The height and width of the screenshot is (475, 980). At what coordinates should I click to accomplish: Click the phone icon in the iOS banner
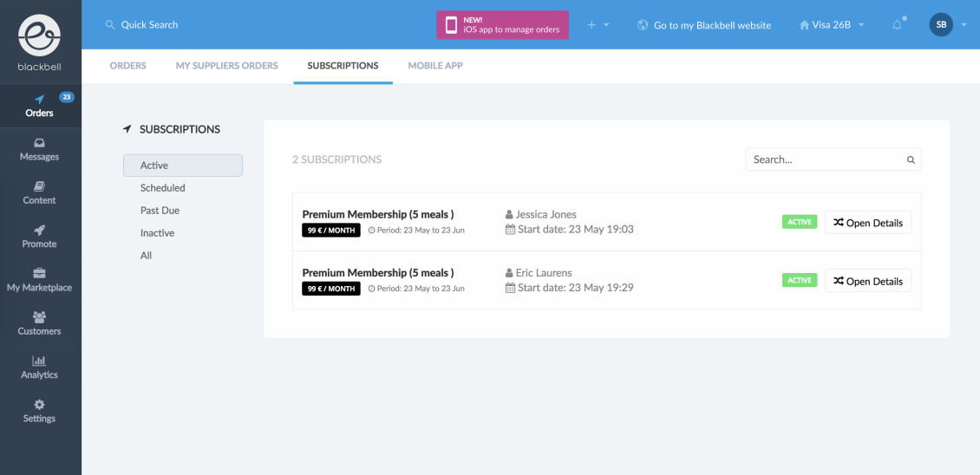click(x=451, y=25)
